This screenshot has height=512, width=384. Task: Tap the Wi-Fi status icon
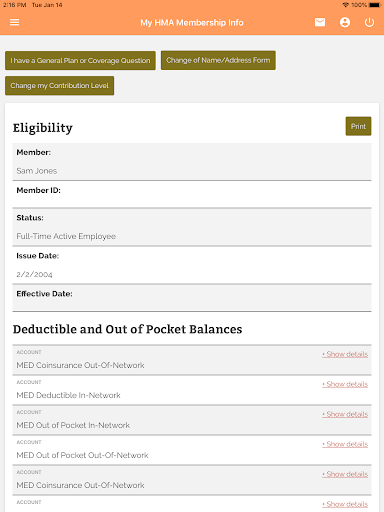346,5
